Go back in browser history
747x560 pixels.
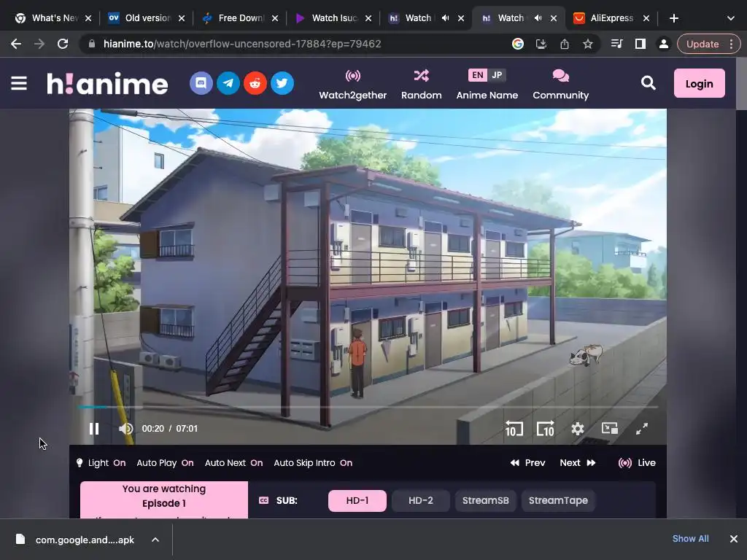[16, 44]
